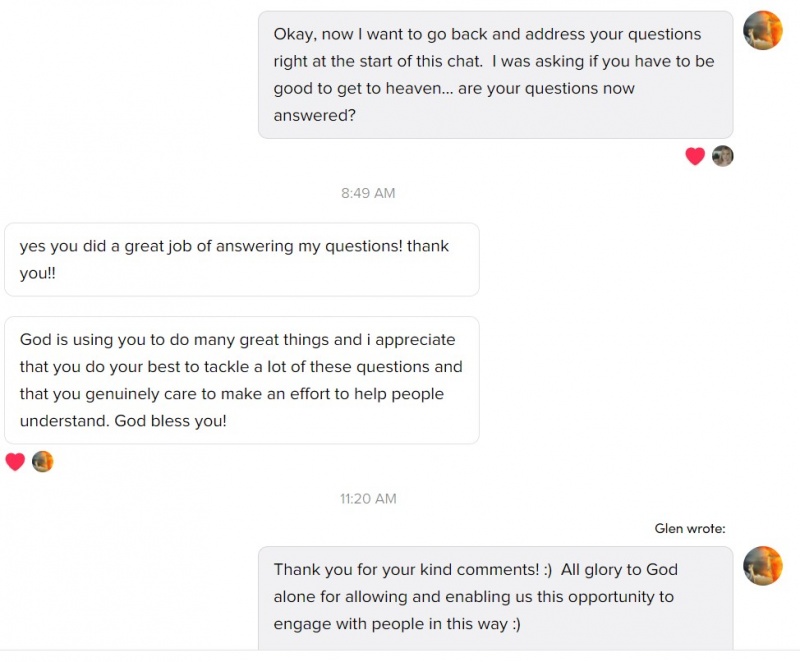The height and width of the screenshot is (662, 800).
Task: Select the 'Okay, now I want to go back' message
Action: pos(495,75)
